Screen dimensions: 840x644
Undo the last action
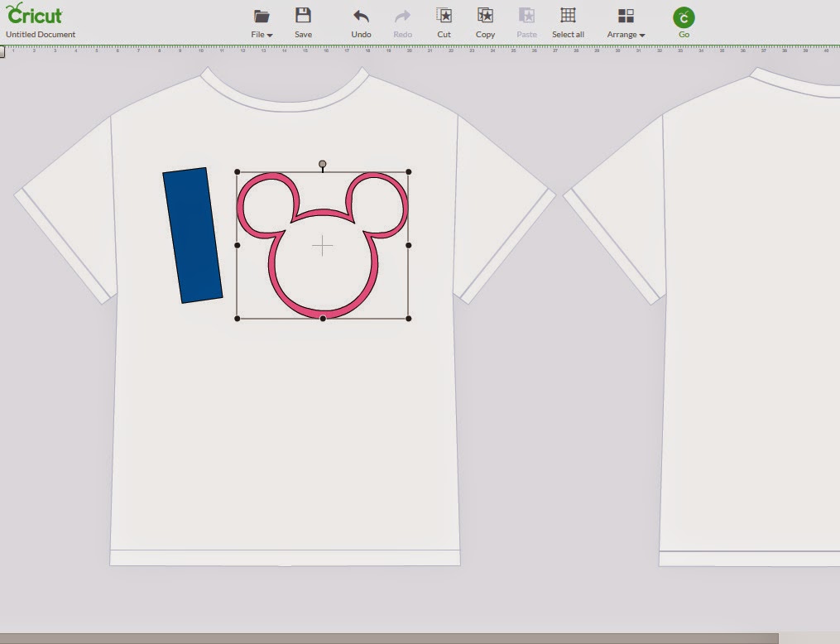click(x=361, y=16)
